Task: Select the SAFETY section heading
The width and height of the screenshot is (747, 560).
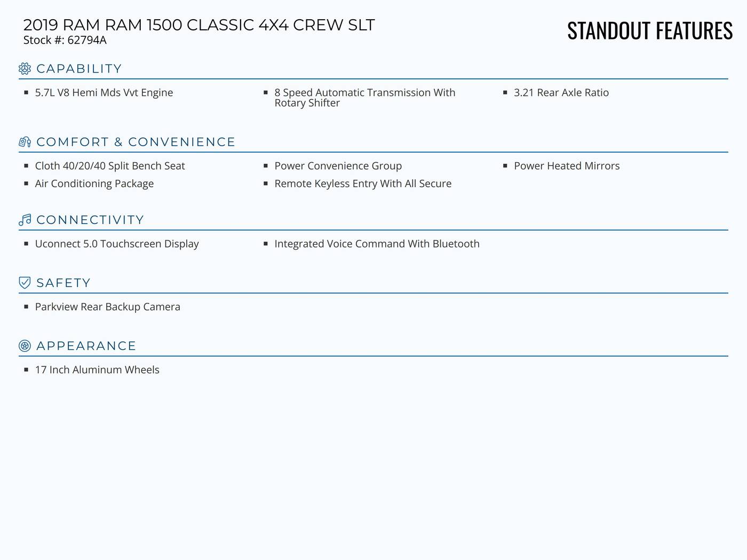Action: coord(63,283)
